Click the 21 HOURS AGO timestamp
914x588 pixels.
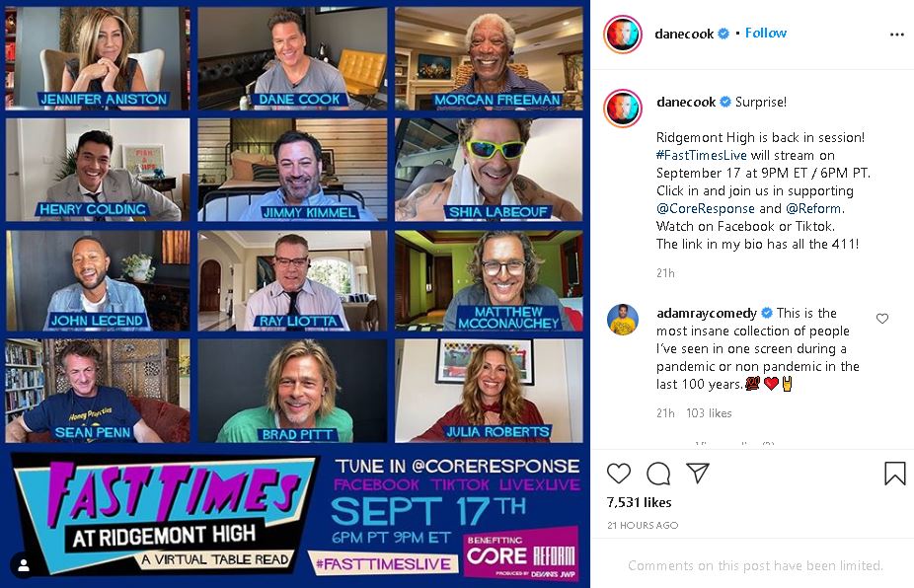tap(643, 525)
